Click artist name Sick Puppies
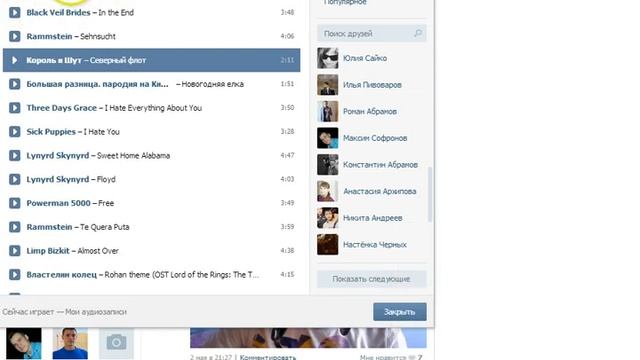 pos(51,132)
